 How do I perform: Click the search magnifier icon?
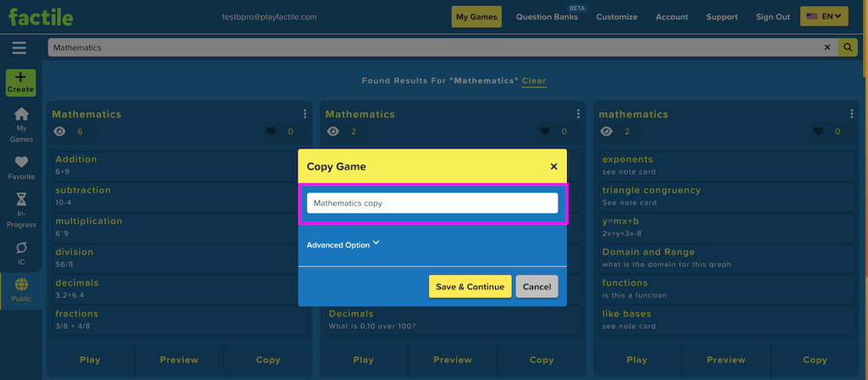(847, 47)
